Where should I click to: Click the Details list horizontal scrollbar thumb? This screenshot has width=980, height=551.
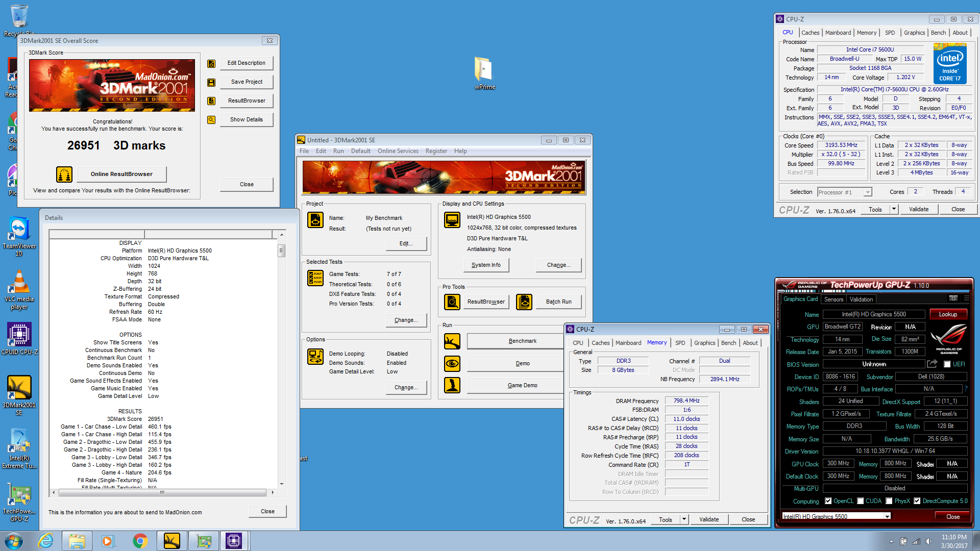(x=162, y=492)
